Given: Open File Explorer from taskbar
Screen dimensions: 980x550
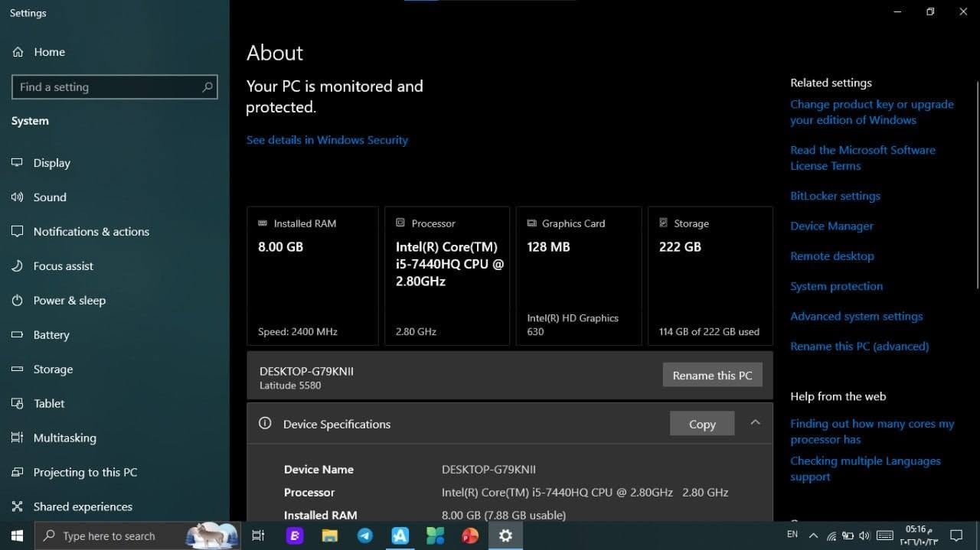Looking at the screenshot, I should click(329, 535).
